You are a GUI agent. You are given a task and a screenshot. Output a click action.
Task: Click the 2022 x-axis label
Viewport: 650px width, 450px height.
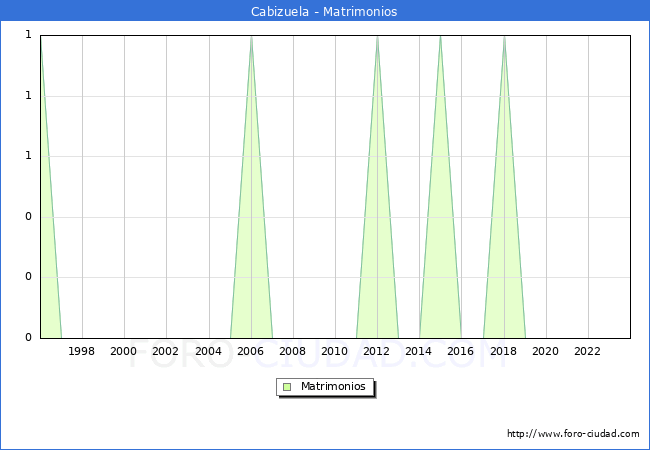[587, 351]
